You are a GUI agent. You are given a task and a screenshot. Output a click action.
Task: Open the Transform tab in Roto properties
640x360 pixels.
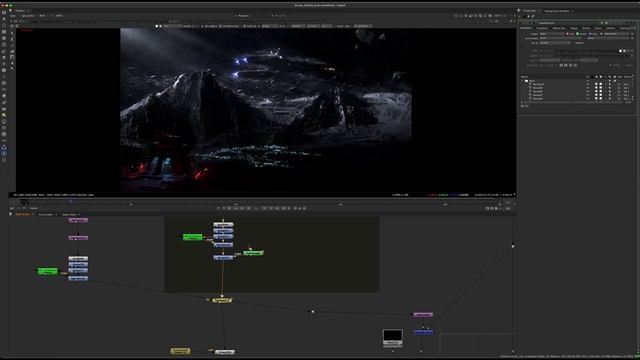[542, 28]
